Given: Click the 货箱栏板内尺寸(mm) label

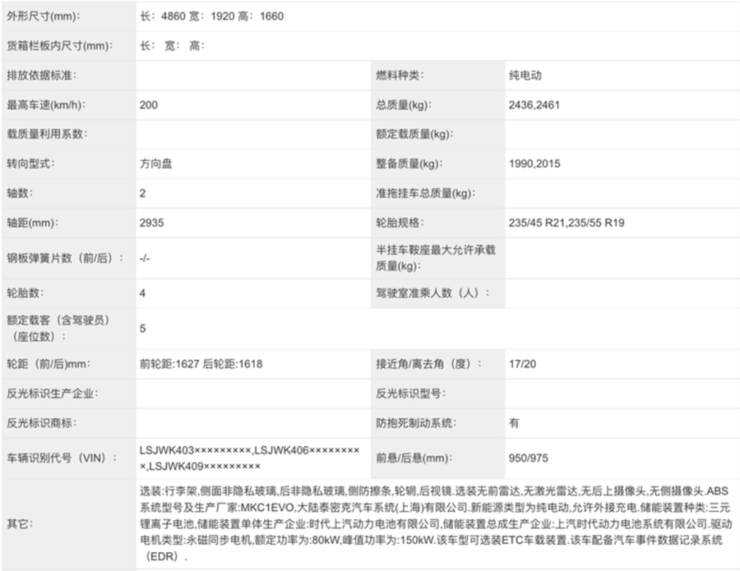Looking at the screenshot, I should pos(60,46).
